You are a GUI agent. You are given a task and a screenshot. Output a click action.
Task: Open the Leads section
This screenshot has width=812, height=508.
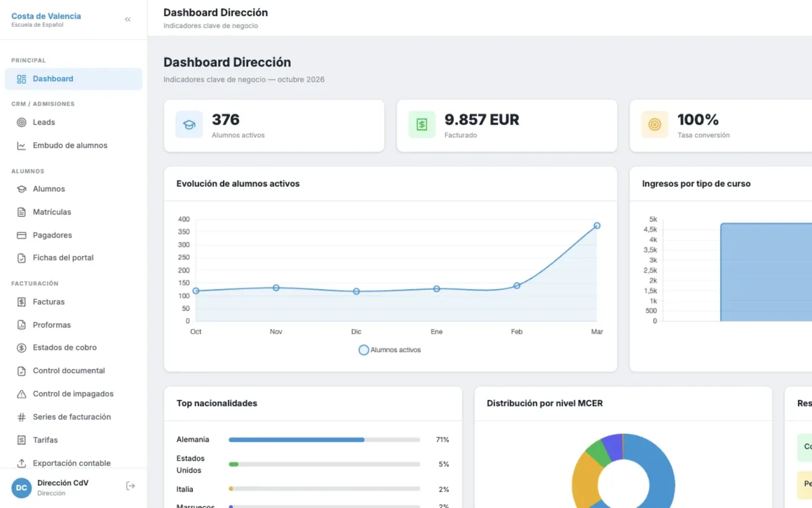click(73, 122)
